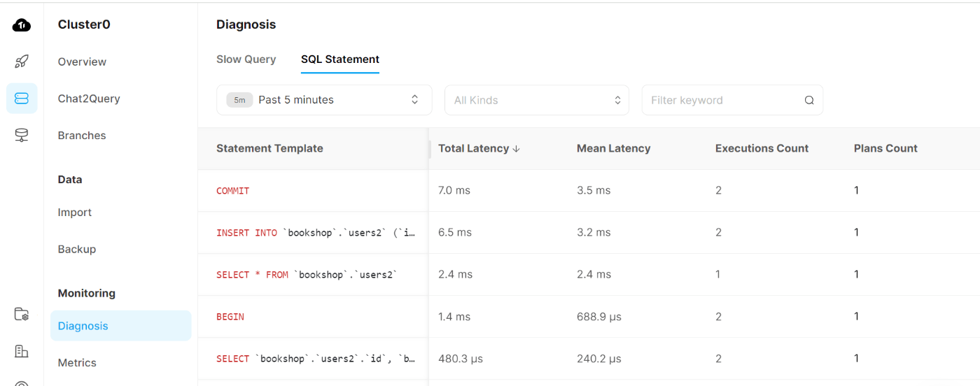Open the rocket getting-started icon
This screenshot has height=386, width=980.
pos(22,62)
